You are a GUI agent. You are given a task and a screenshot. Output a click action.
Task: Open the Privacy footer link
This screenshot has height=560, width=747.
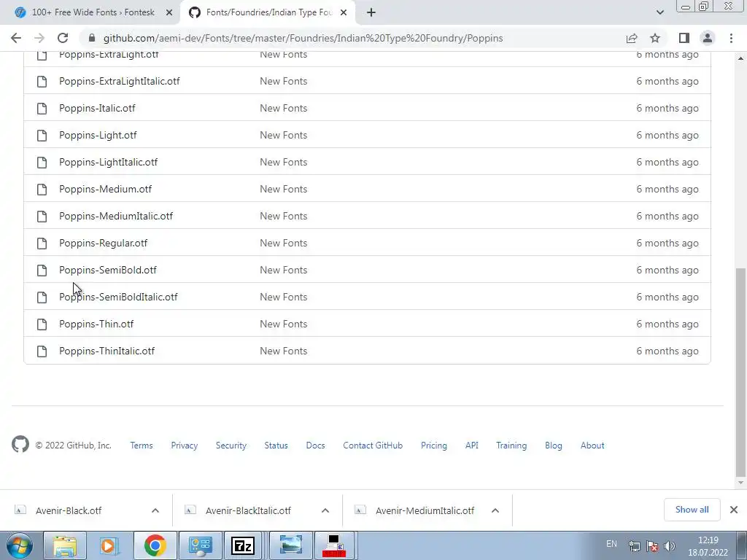(x=185, y=446)
